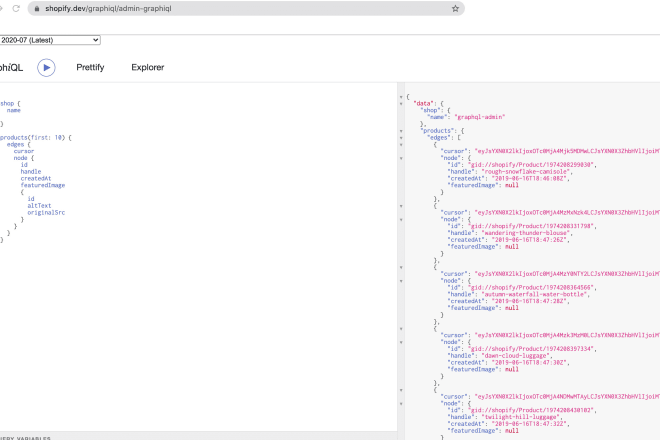Click the Prettify button
Image resolution: width=660 pixels, height=440 pixels.
point(90,67)
